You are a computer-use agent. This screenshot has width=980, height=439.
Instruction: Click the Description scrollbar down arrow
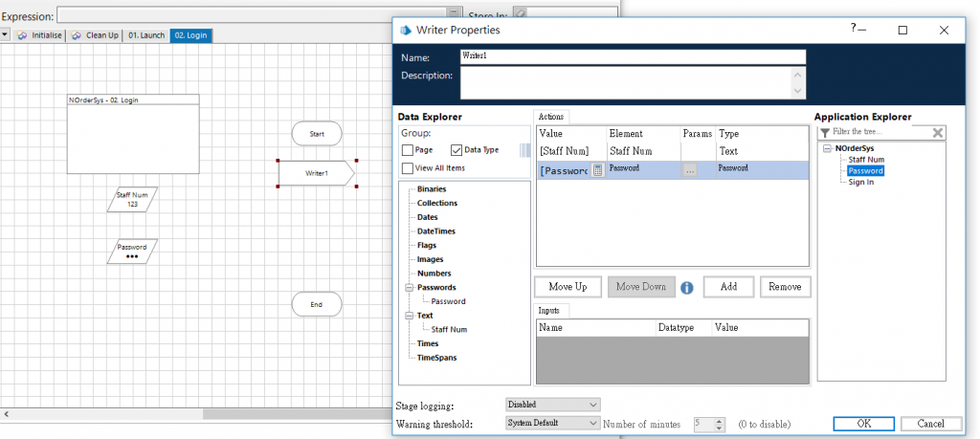(x=797, y=91)
